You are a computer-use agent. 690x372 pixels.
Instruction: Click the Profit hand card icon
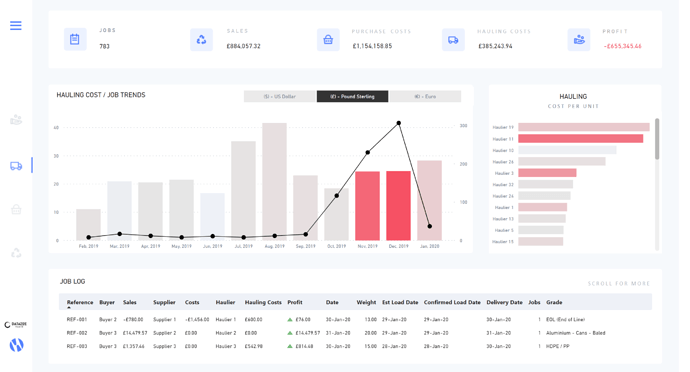coord(579,40)
